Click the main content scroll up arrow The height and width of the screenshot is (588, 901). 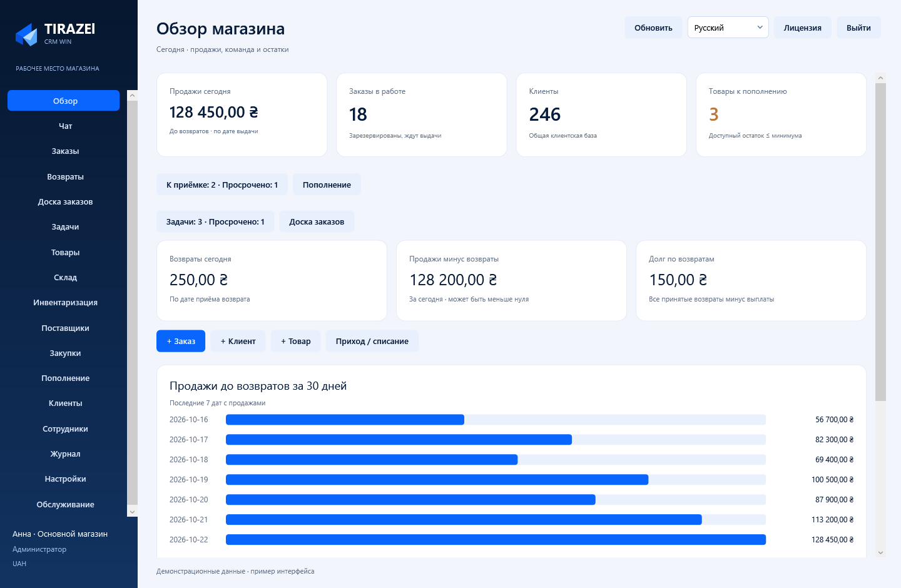coord(880,78)
